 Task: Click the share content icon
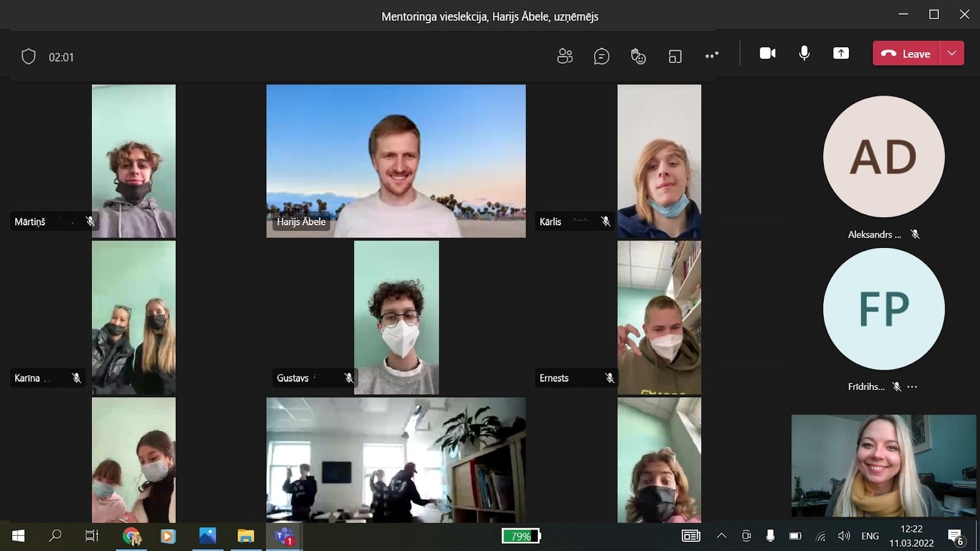click(x=841, y=53)
